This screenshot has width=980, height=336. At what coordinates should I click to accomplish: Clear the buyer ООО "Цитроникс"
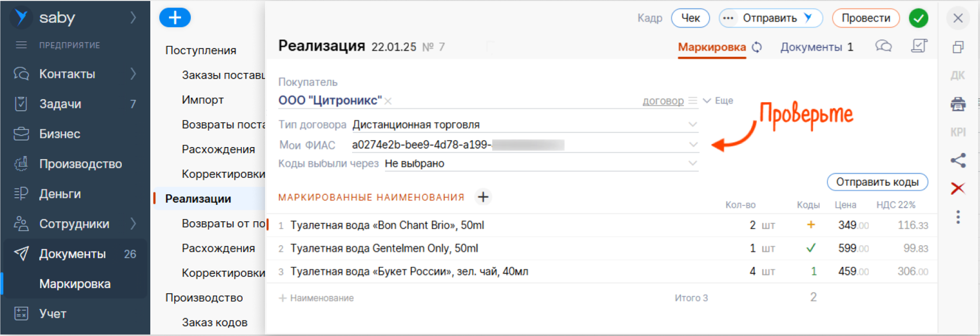(388, 101)
